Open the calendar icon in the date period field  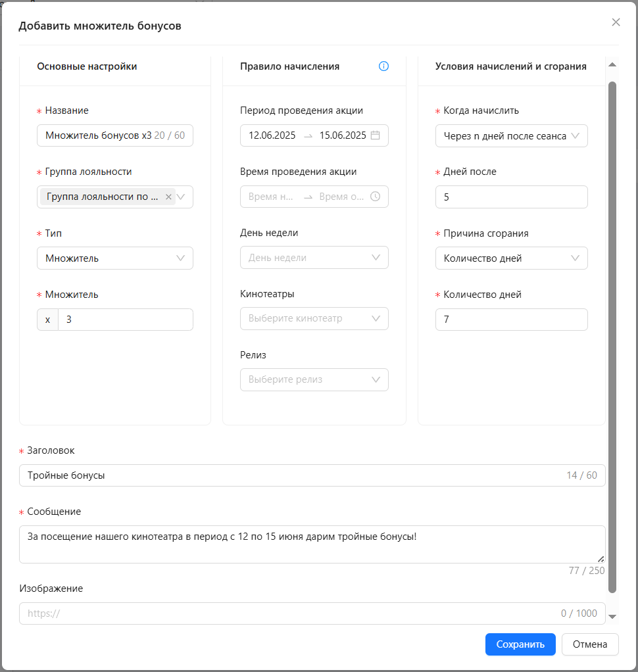pyautogui.click(x=375, y=135)
